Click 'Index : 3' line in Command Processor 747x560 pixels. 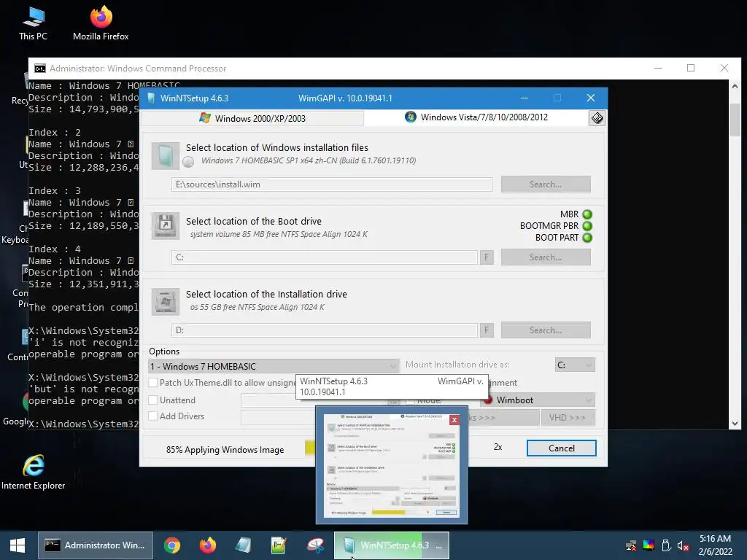tap(54, 190)
